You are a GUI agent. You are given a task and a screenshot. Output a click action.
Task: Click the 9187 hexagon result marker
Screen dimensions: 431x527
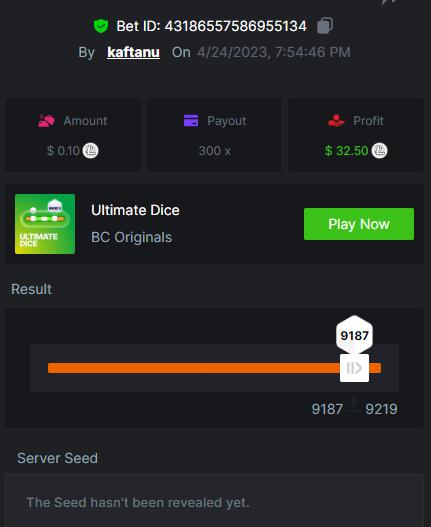coord(354,335)
